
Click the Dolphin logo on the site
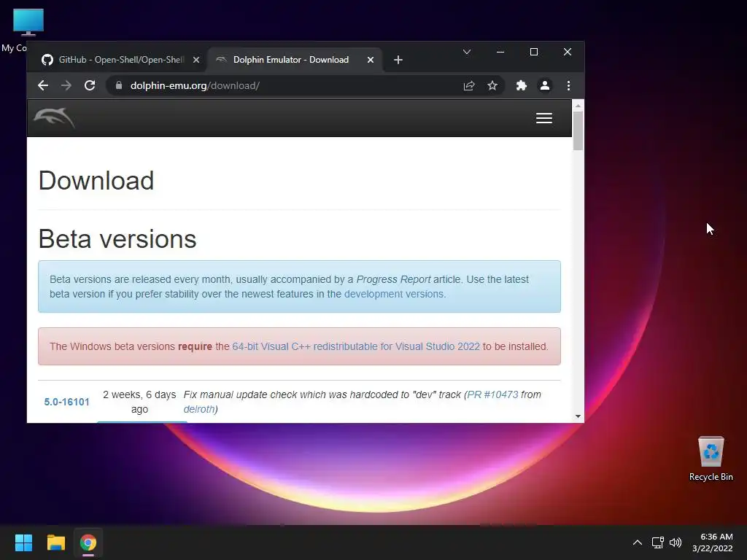(x=54, y=117)
